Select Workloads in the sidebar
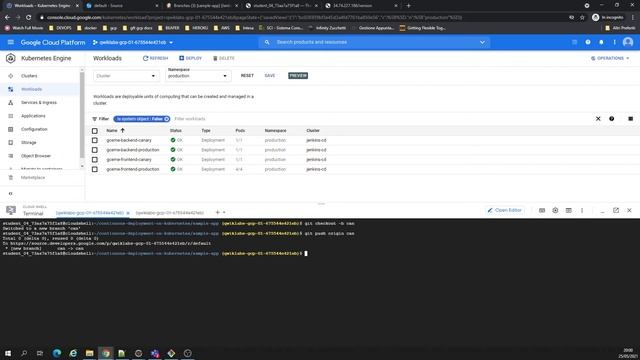This screenshot has height=360, width=640. (x=31, y=89)
